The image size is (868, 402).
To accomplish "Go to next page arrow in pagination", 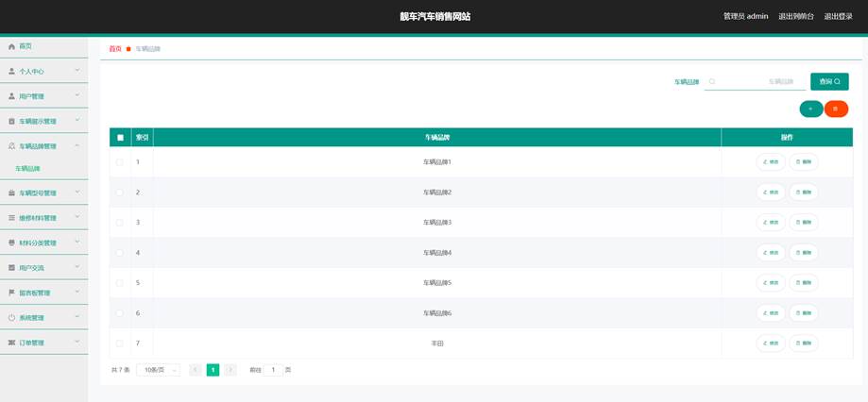I will (230, 370).
